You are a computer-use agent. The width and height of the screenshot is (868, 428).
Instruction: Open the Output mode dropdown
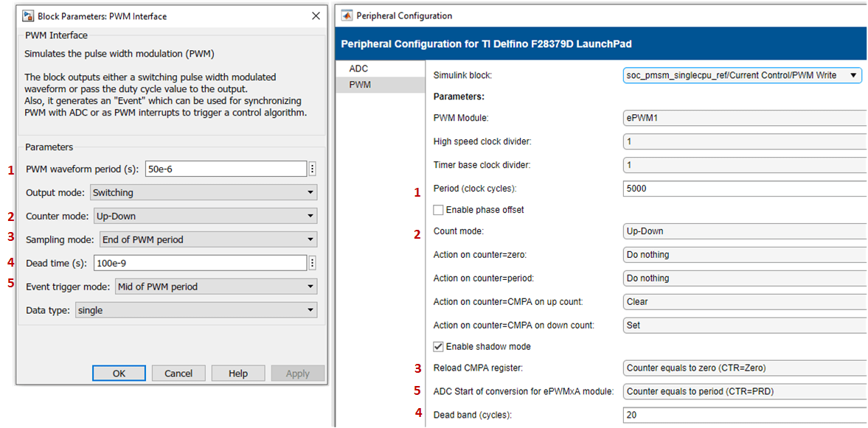tap(203, 193)
